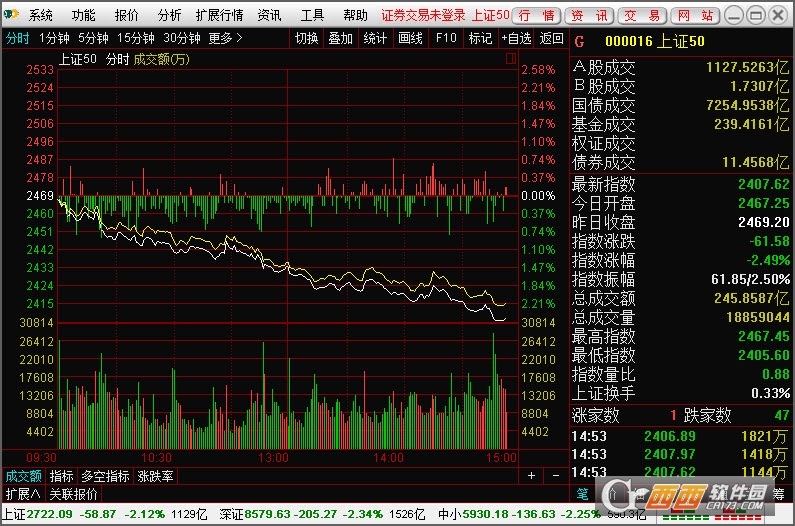795x526 pixels.
Task: Switch to 5分钟 period
Action: tap(93, 38)
